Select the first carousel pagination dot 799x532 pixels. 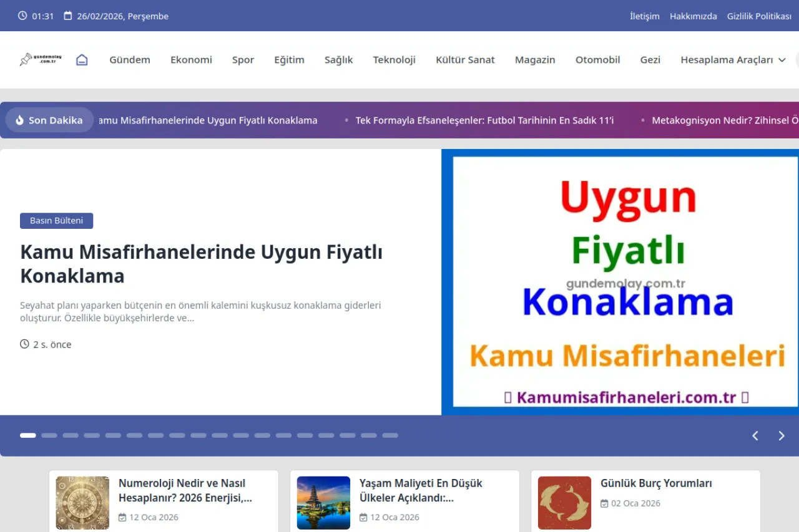[27, 435]
